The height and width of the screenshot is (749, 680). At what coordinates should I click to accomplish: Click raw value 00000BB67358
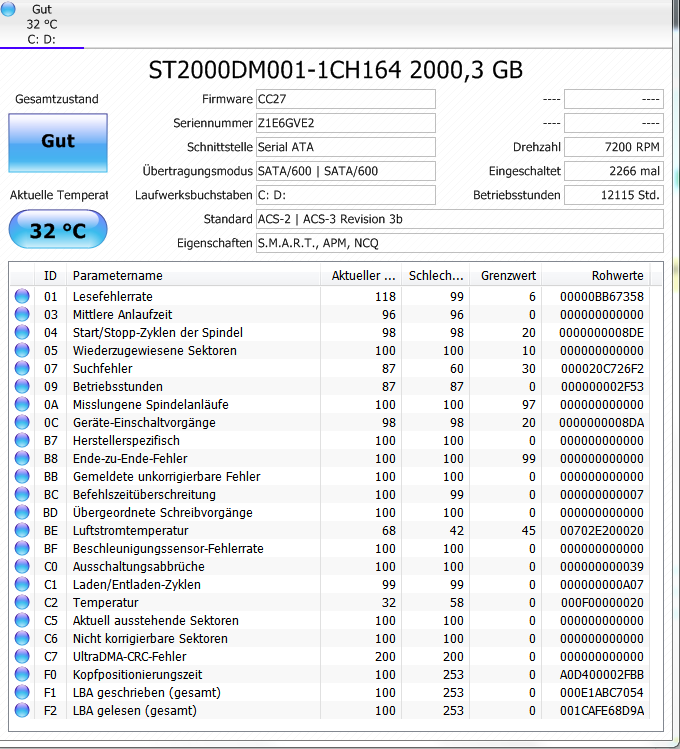pos(602,297)
